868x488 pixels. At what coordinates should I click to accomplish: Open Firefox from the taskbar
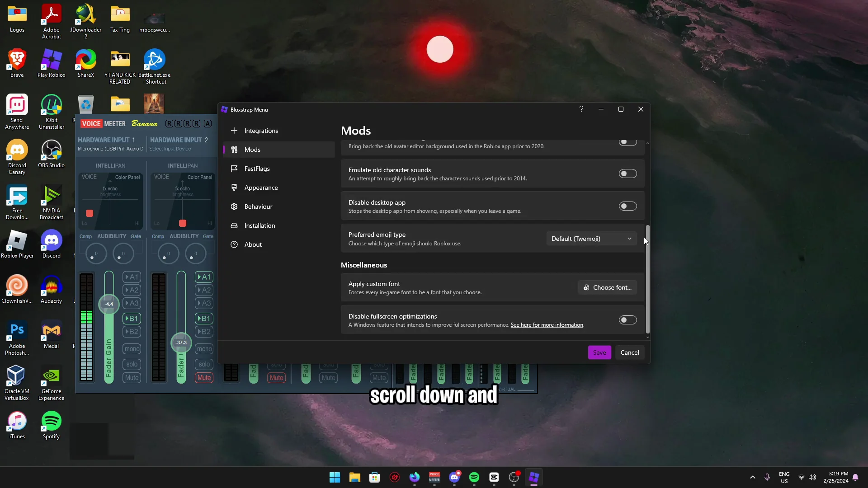point(415,477)
